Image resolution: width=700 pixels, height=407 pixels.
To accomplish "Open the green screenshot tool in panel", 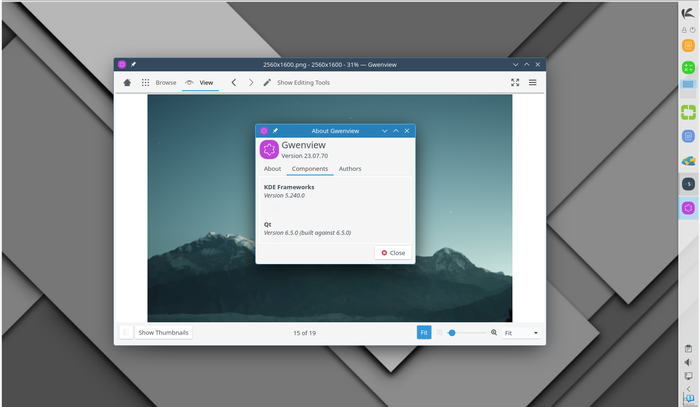I will (688, 112).
